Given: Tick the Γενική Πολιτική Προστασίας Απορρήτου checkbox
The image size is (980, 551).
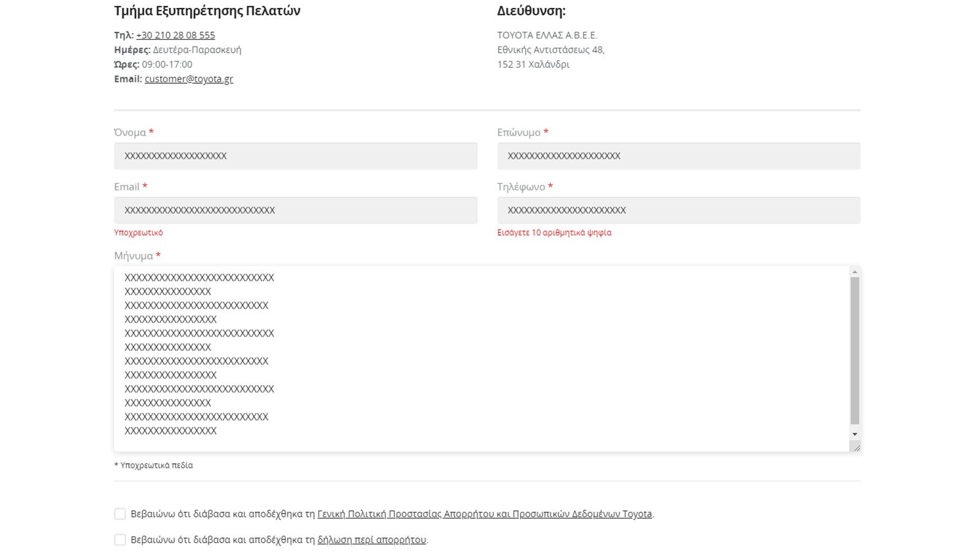Looking at the screenshot, I should (x=120, y=514).
